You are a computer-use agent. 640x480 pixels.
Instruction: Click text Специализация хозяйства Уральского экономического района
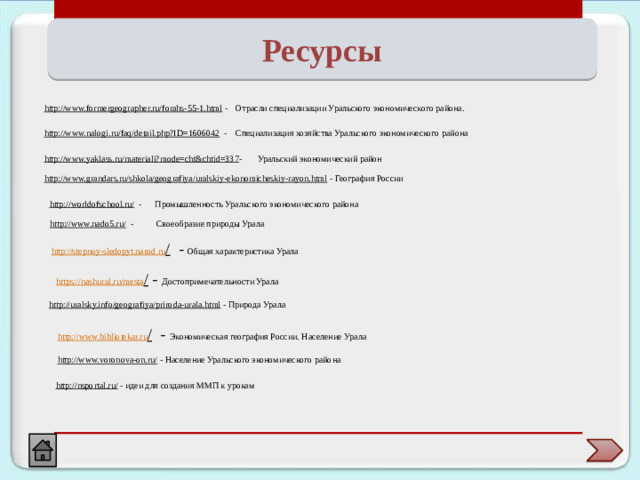[351, 133]
